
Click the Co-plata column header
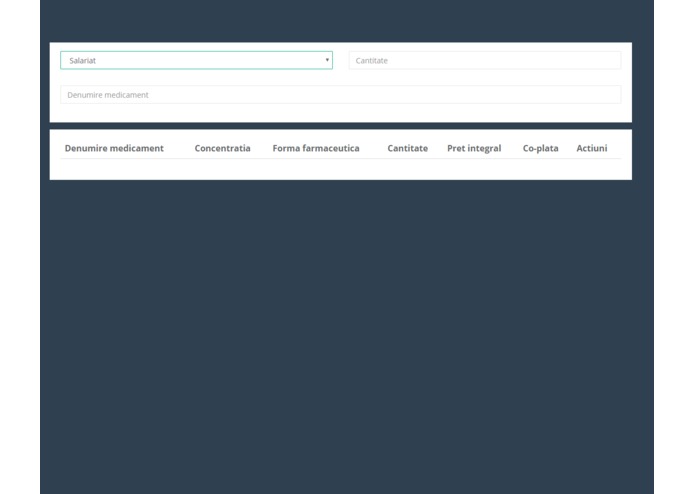point(540,148)
